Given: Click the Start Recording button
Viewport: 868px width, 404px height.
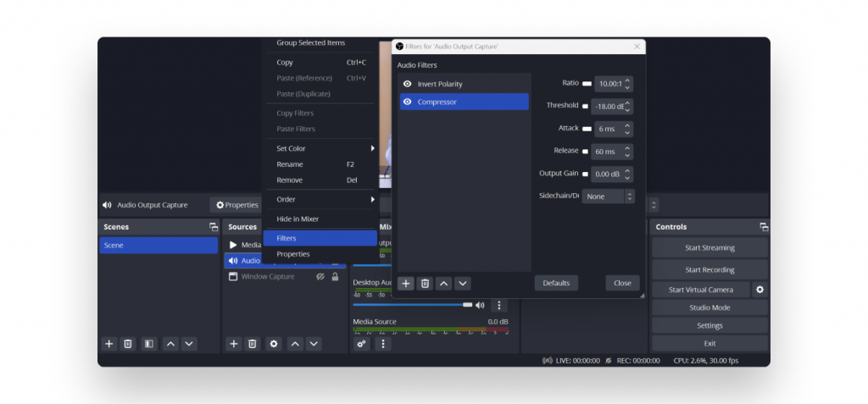Looking at the screenshot, I should coord(709,270).
